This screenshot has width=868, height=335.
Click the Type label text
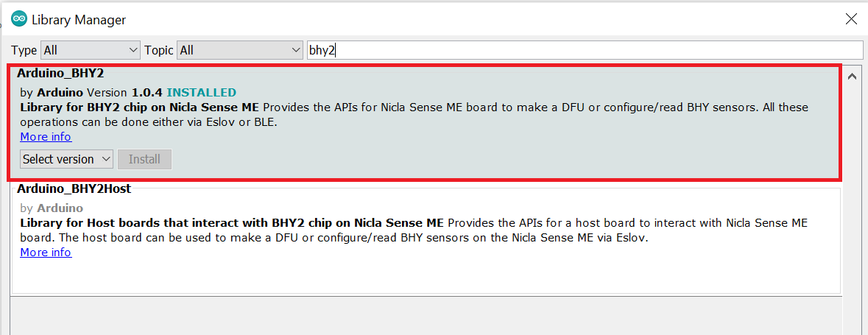click(x=24, y=50)
